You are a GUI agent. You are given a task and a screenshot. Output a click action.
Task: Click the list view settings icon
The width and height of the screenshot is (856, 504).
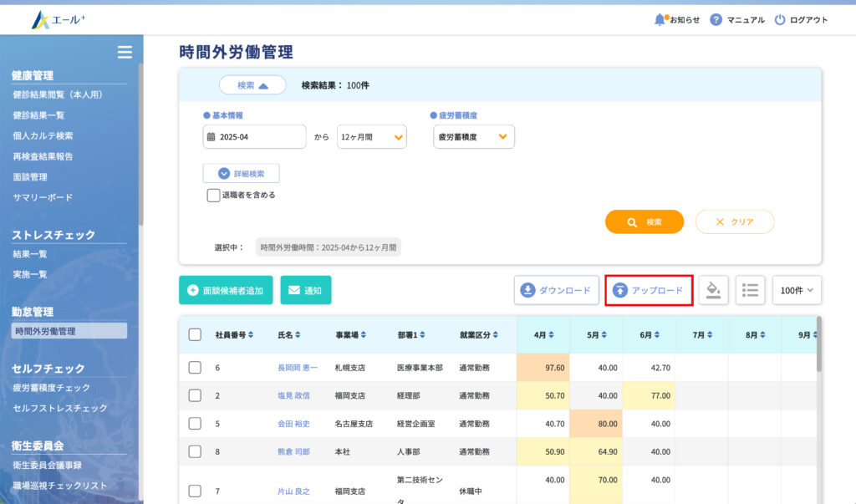[750, 290]
